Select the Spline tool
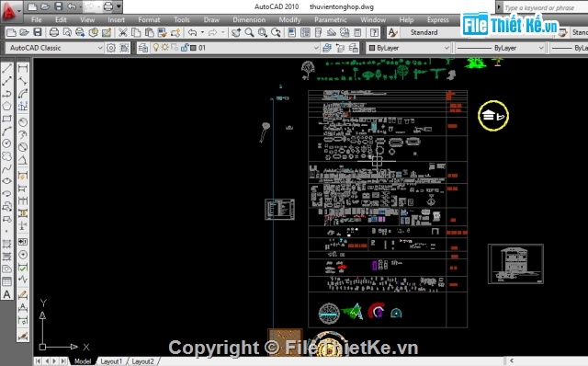Viewport: 588px width, 366px height. tap(6, 168)
